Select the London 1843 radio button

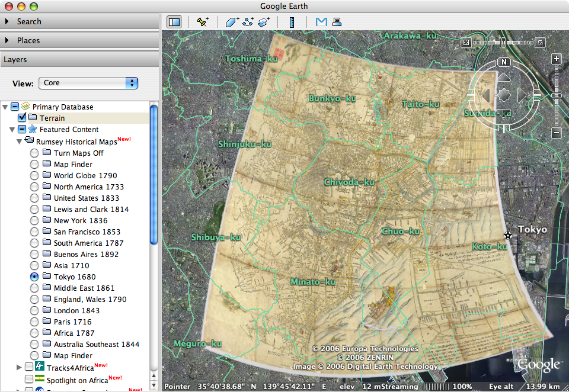tap(34, 311)
